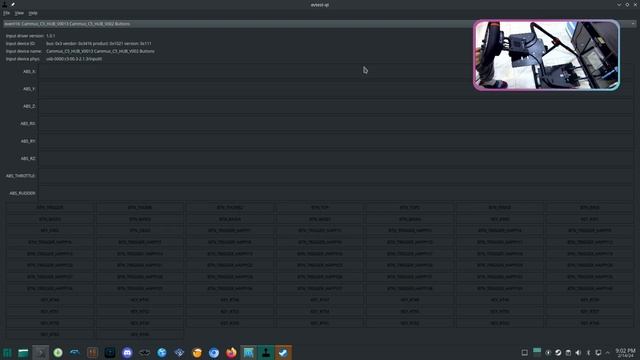Launch Firefox from the taskbar
Viewport: 640px width, 360px height.
coord(231,353)
